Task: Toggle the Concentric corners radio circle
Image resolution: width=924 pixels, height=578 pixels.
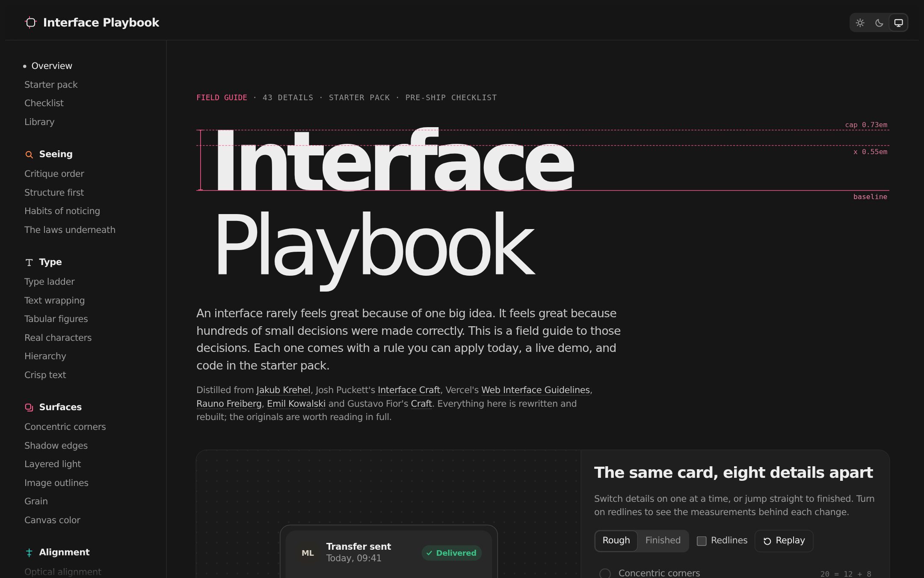Action: (605, 573)
